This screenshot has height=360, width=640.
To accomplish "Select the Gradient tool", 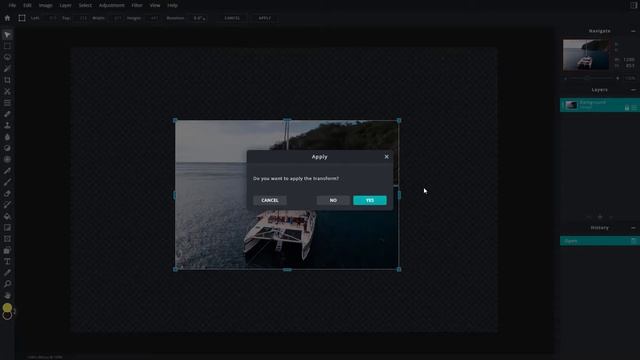I will coord(7,228).
